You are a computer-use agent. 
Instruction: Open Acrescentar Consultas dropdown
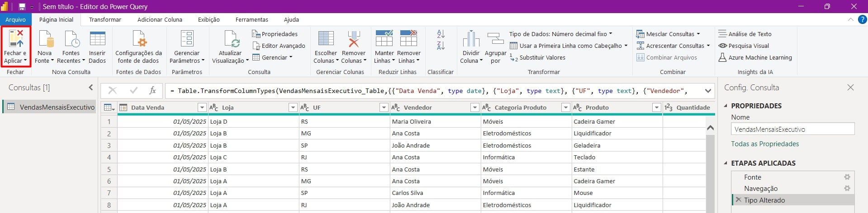click(x=673, y=46)
